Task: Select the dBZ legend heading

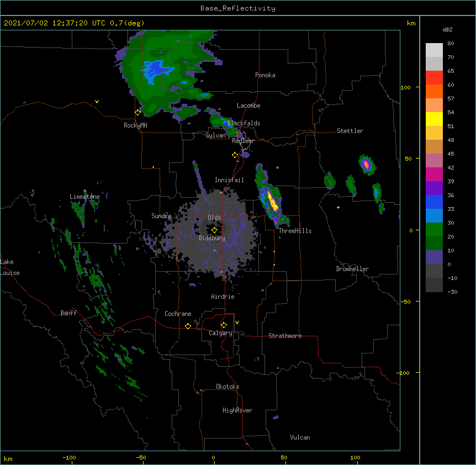Action: (x=447, y=29)
